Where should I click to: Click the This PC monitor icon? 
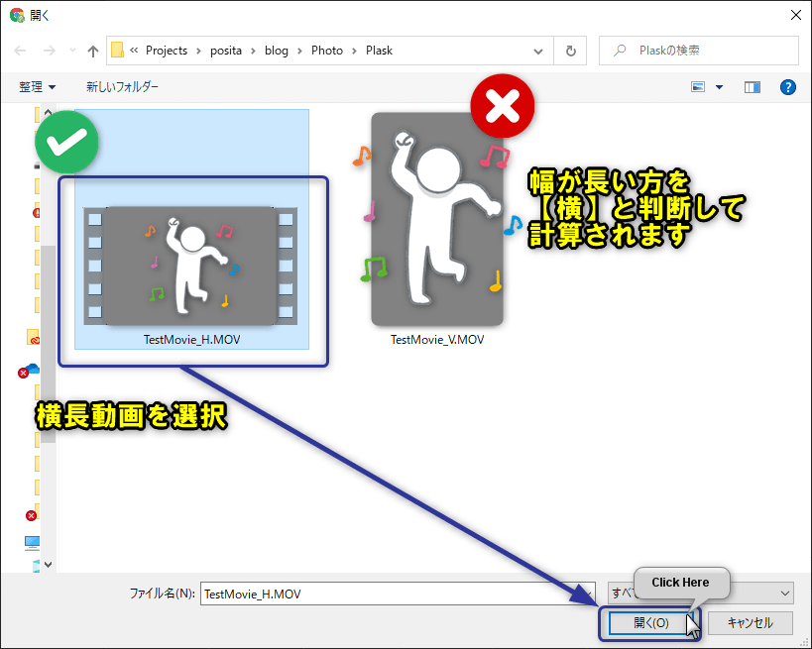coord(32,542)
